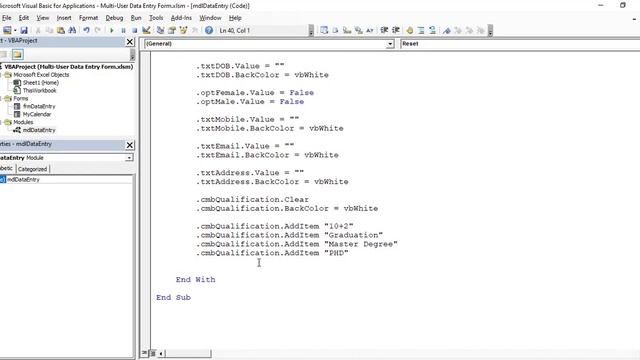Run the macro with the green play icon

point(111,30)
